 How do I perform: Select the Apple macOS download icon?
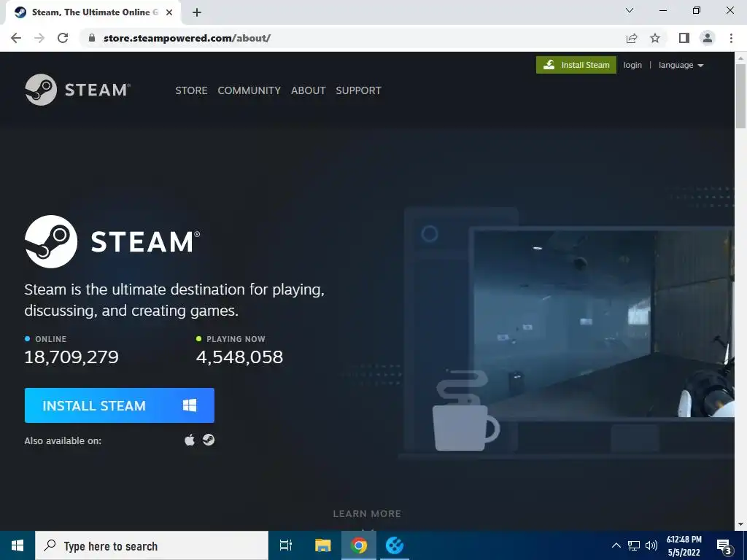190,440
